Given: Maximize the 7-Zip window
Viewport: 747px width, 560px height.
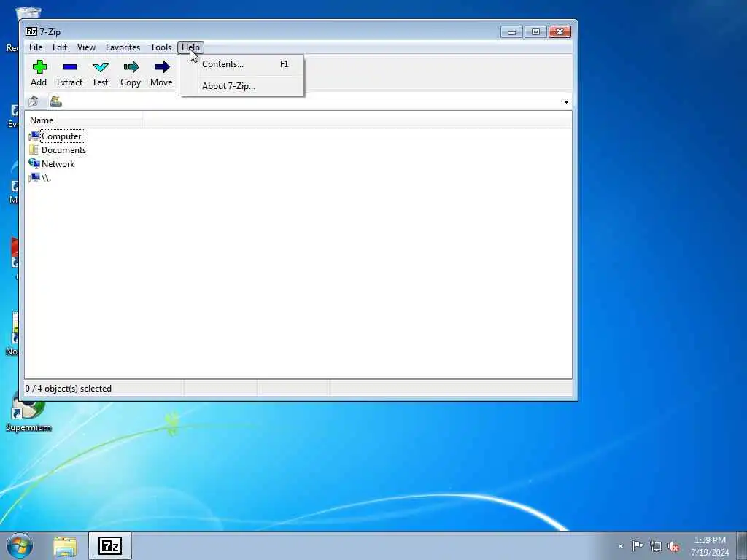Looking at the screenshot, I should coord(535,32).
